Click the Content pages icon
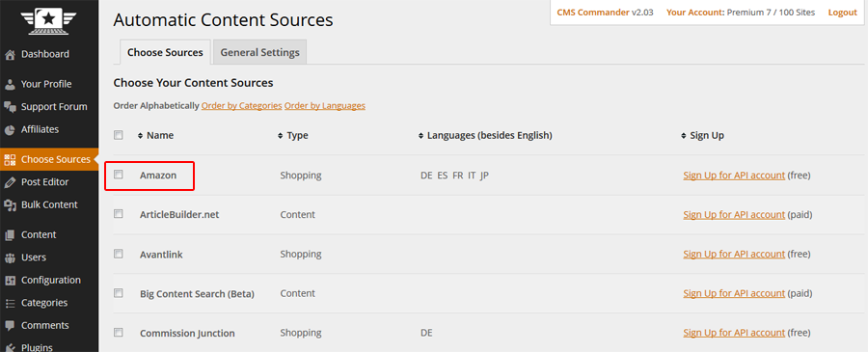The height and width of the screenshot is (352, 868). tap(10, 234)
